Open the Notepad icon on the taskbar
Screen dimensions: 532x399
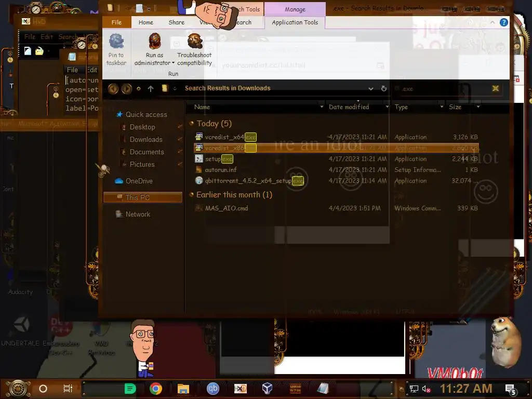[x=323, y=389]
